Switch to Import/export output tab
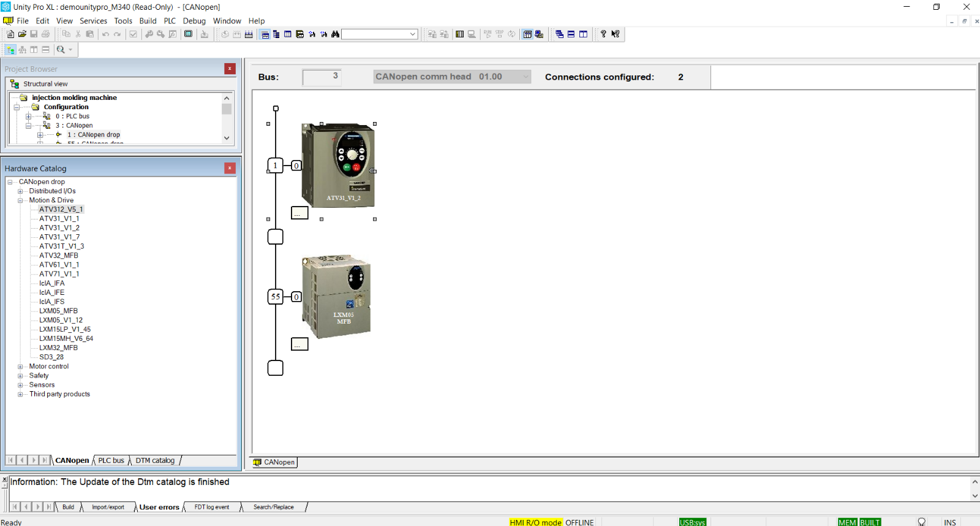980x526 pixels. [x=108, y=507]
